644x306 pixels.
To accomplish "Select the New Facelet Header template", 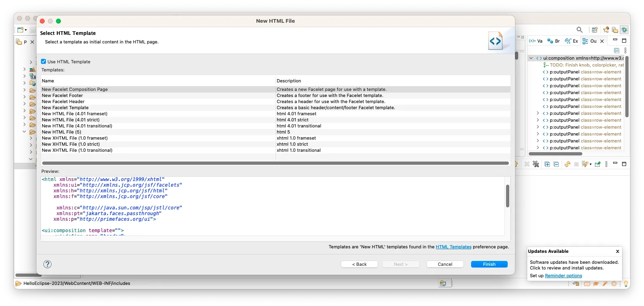I will pyautogui.click(x=276, y=101).
